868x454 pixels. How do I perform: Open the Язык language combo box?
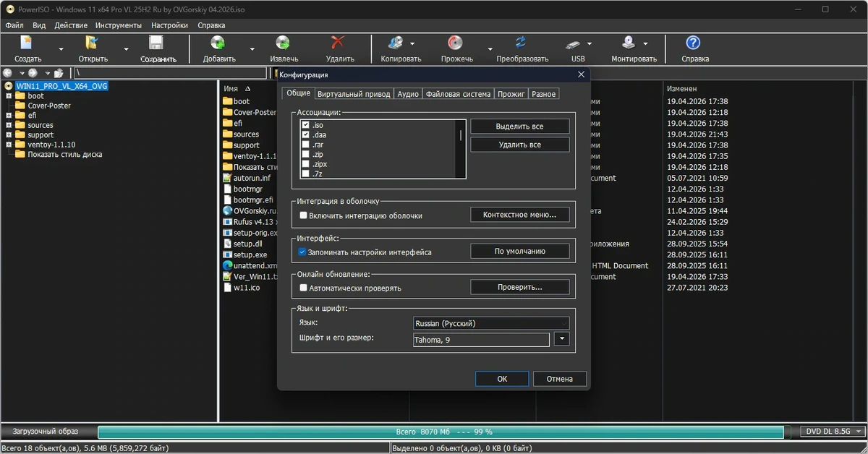click(x=491, y=323)
